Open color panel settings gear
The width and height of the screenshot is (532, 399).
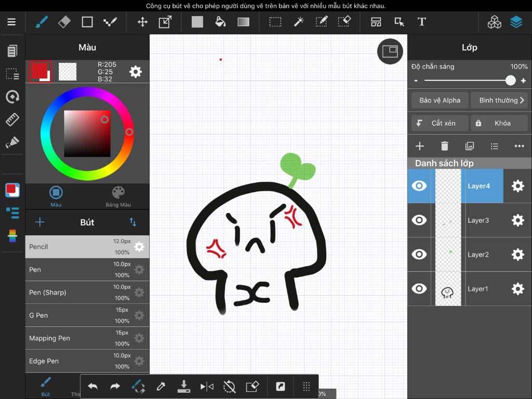[x=136, y=72]
